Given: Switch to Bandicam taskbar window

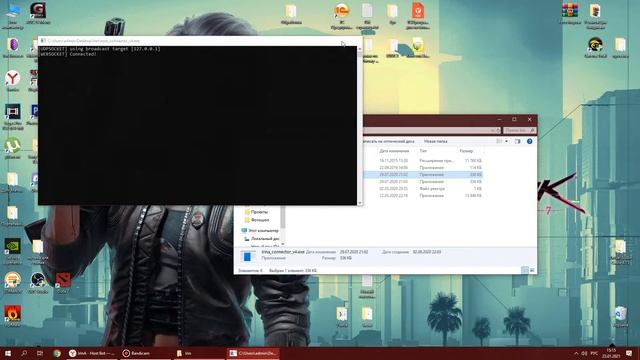Looking at the screenshot, I should click(x=146, y=353).
